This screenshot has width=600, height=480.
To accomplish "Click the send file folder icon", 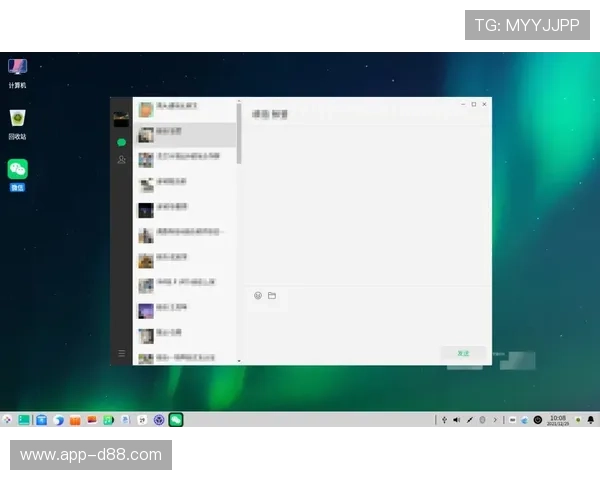I will coord(272,295).
